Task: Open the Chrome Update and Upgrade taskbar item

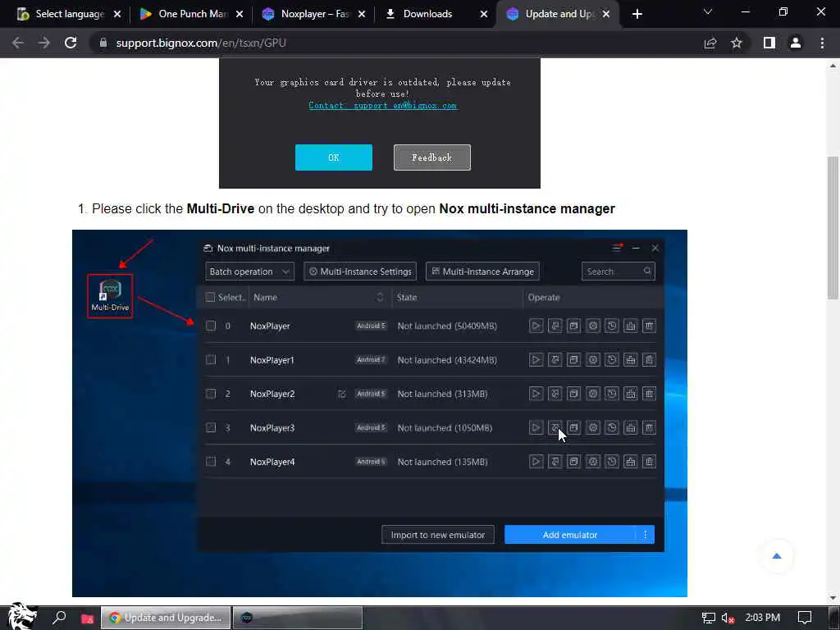Action: [166, 618]
